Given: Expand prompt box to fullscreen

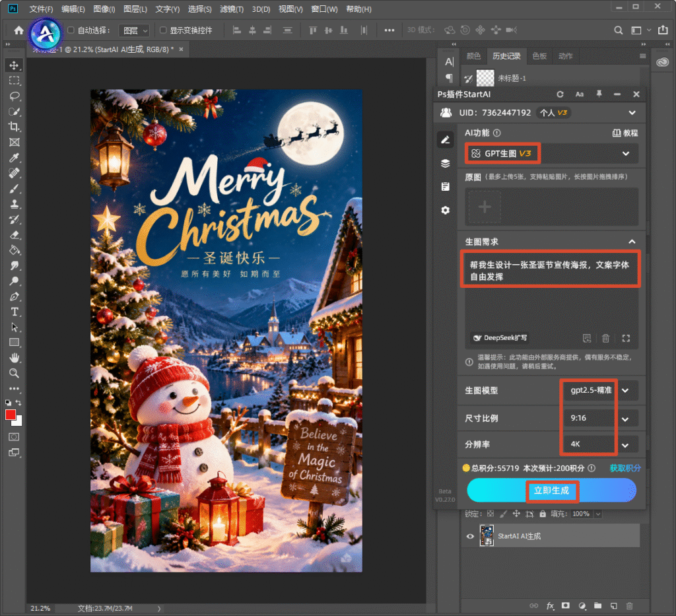Looking at the screenshot, I should tap(626, 338).
